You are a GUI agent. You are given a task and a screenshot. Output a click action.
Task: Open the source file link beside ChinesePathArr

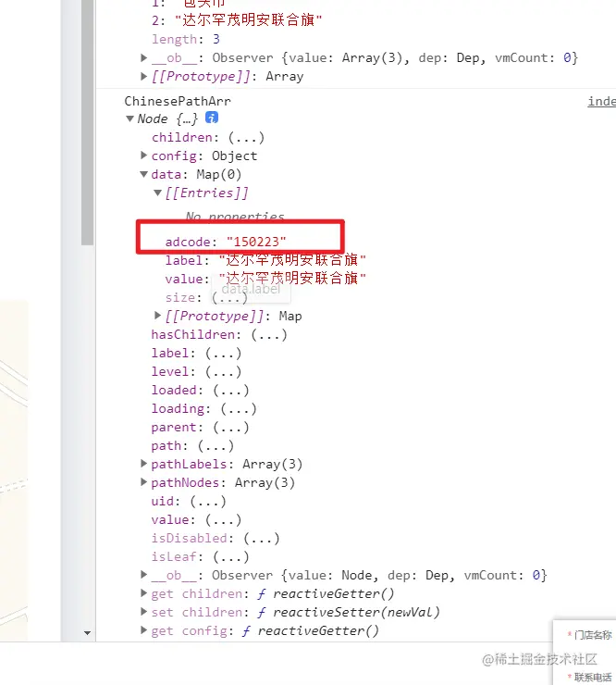601,101
